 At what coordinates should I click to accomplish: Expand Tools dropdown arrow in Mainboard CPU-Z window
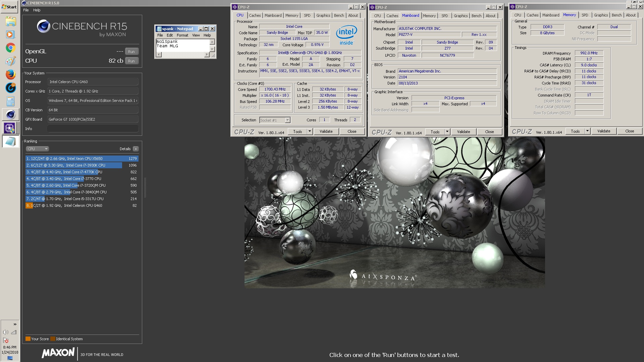tap(447, 132)
